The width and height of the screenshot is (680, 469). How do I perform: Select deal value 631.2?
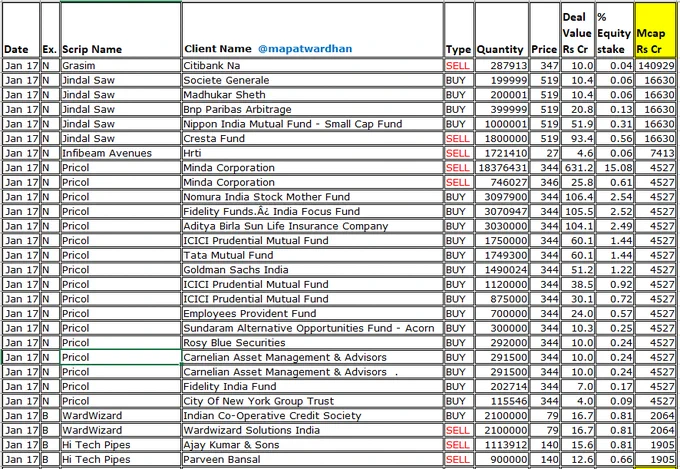pyautogui.click(x=578, y=167)
